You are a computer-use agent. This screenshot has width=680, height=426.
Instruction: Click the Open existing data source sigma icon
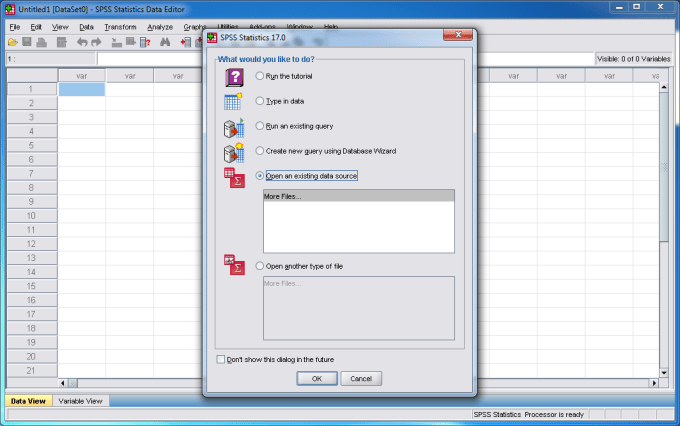[234, 178]
